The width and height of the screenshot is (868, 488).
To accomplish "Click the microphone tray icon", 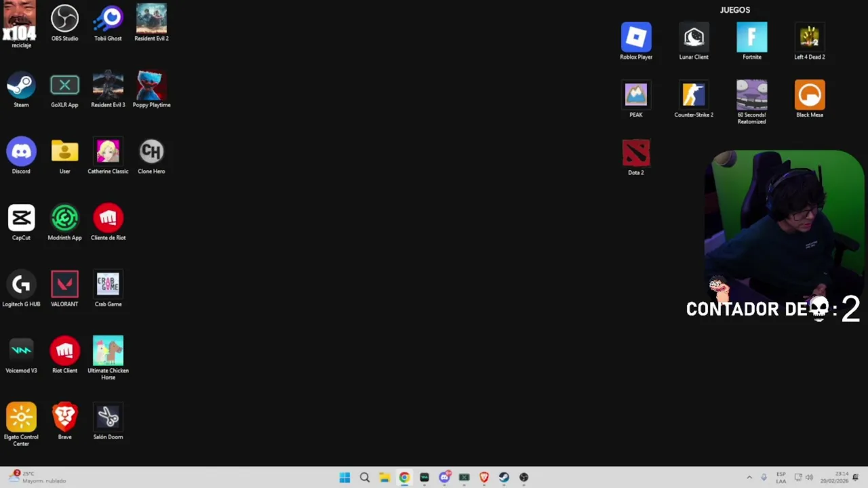I will [764, 477].
